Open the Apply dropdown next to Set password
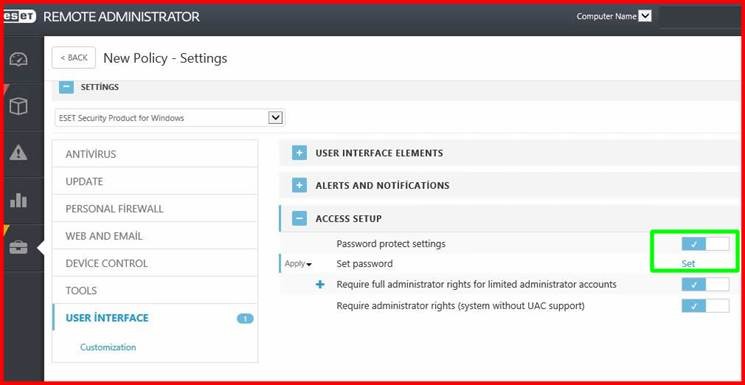Viewport: 745px width, 385px height. point(298,263)
